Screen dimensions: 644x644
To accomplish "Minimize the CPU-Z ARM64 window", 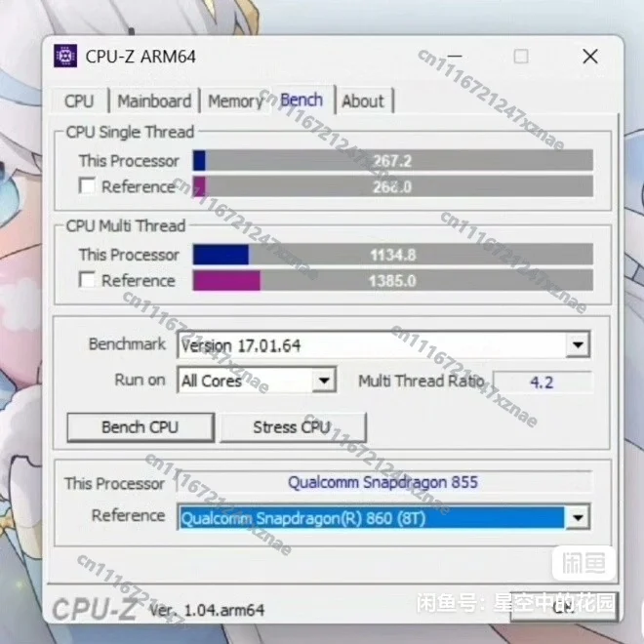I will coord(455,56).
